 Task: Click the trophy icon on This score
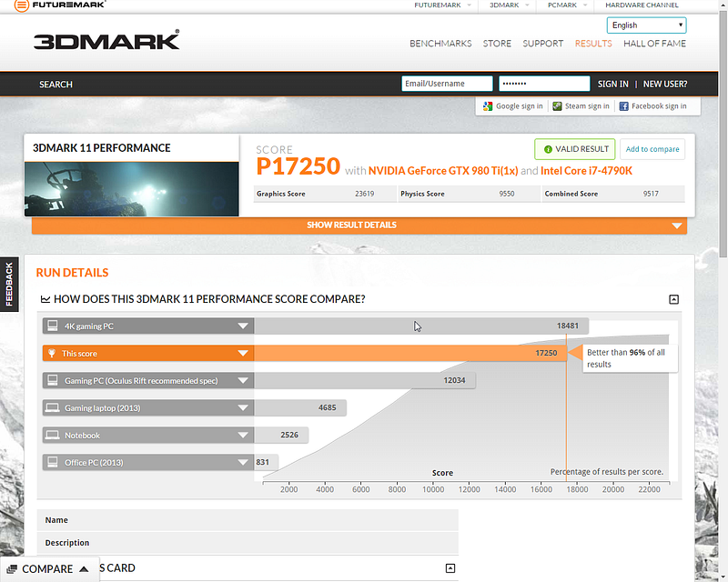point(52,353)
